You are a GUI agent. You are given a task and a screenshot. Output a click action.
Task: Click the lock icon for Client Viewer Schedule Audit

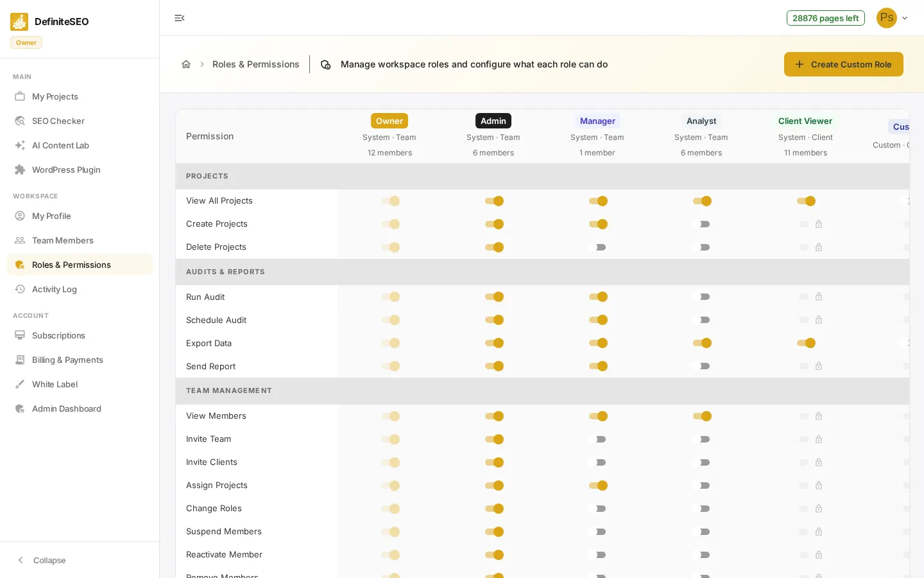pyautogui.click(x=819, y=320)
